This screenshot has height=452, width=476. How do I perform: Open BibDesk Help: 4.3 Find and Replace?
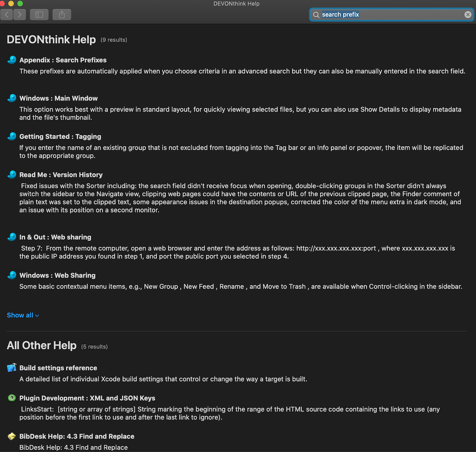tap(77, 436)
